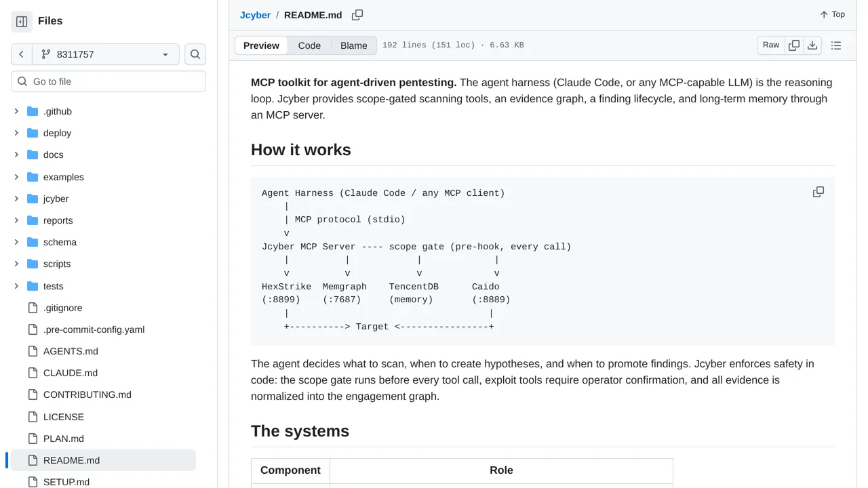Click the reports folder icon
The width and height of the screenshot is (868, 488).
tap(33, 220)
